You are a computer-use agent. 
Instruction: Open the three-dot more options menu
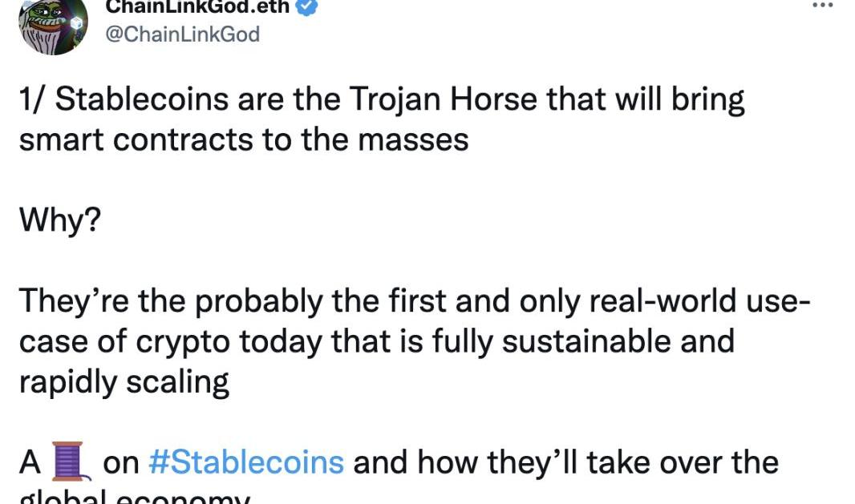[823, 5]
